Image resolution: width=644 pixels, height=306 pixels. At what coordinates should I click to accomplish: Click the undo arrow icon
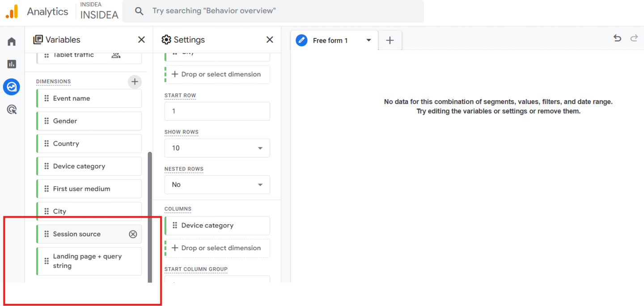coord(617,38)
